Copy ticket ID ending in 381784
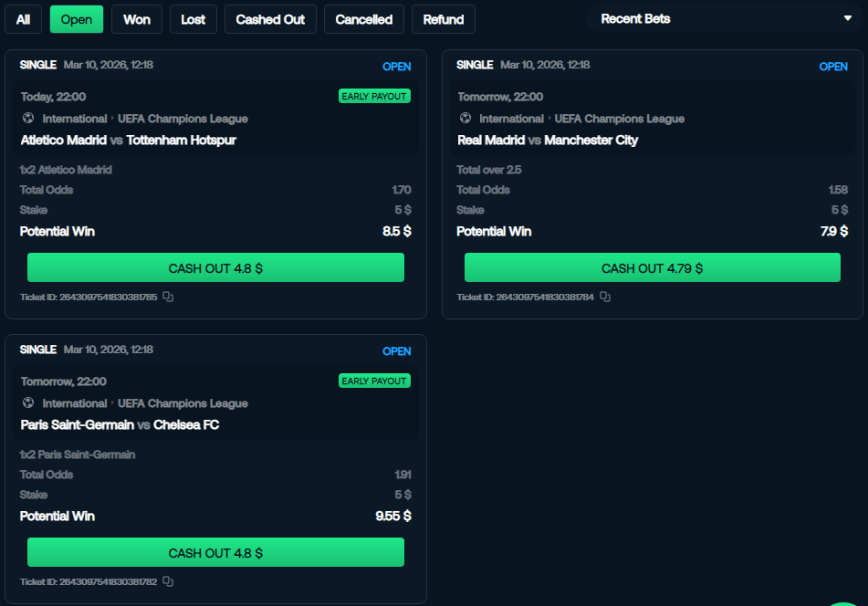Viewport: 868px width, 606px height. point(605,298)
